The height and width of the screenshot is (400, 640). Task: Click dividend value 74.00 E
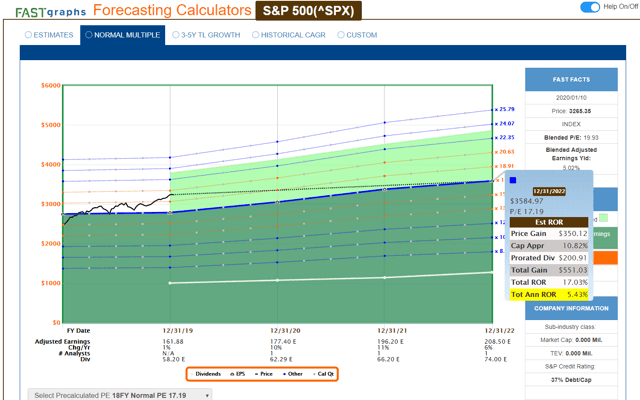point(496,360)
